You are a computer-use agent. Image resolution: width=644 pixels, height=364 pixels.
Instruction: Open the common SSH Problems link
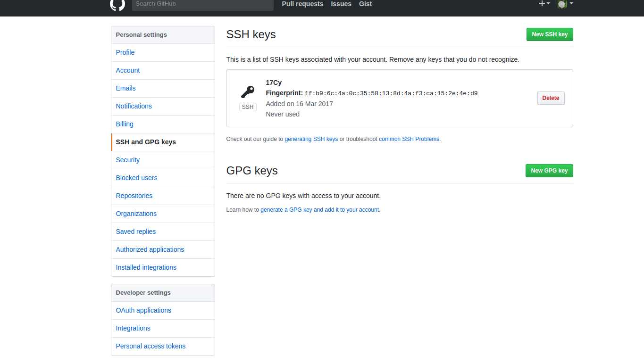coord(409,139)
